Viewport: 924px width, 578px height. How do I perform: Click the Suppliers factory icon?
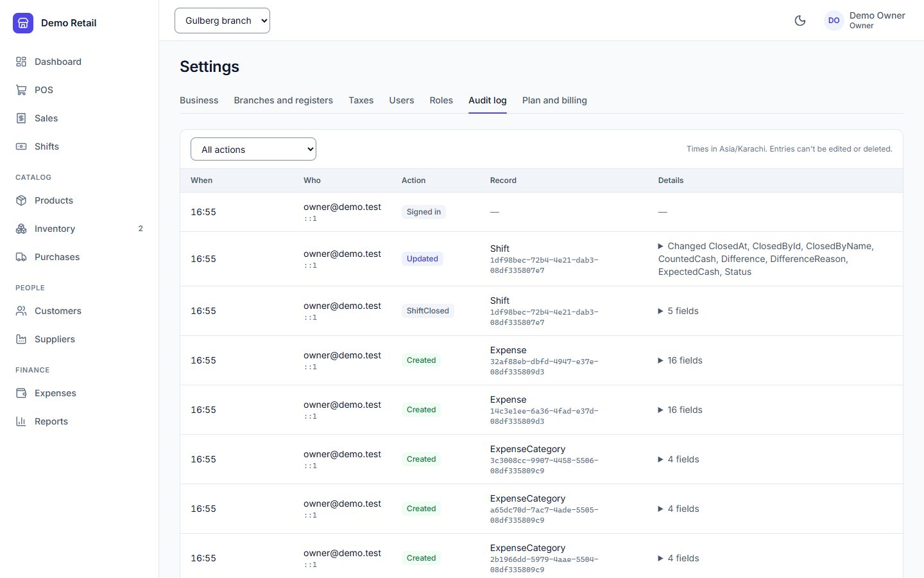[x=21, y=339]
